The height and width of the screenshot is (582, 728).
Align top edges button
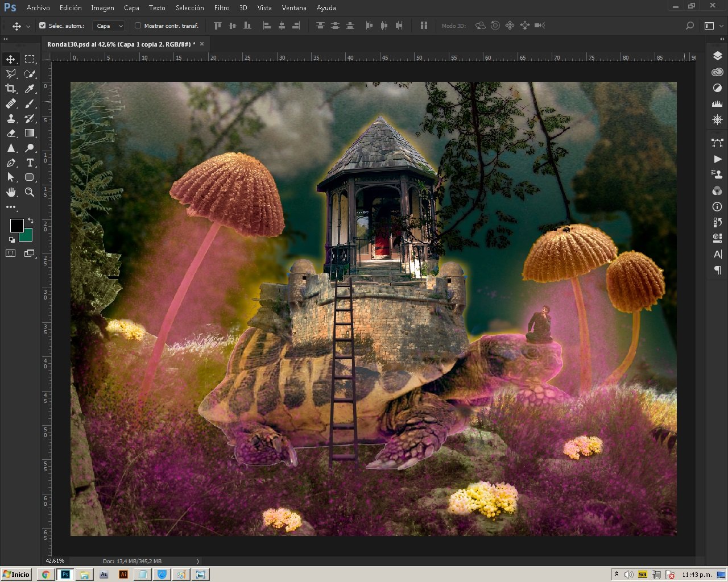[217, 26]
